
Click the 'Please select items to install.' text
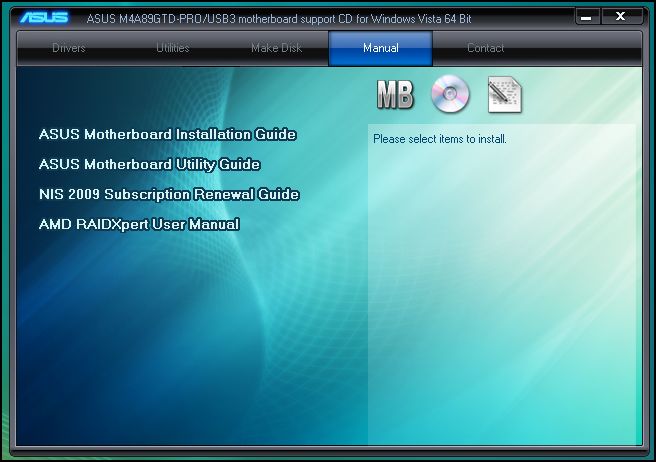(440, 139)
